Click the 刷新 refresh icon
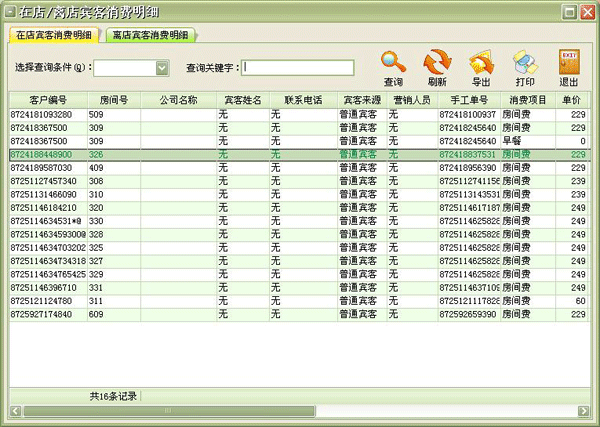Screen dimensions: 600x427 click(437, 62)
